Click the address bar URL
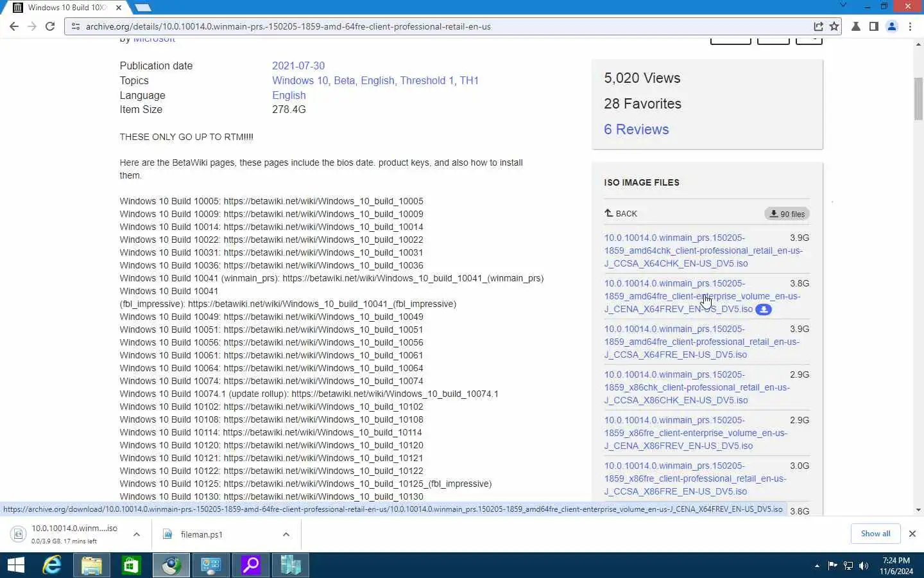 pyautogui.click(x=288, y=26)
